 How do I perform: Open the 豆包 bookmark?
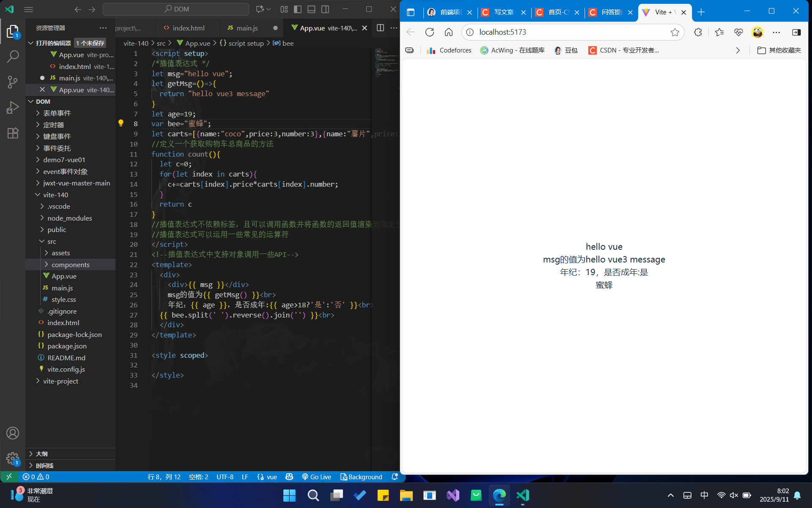click(x=566, y=50)
